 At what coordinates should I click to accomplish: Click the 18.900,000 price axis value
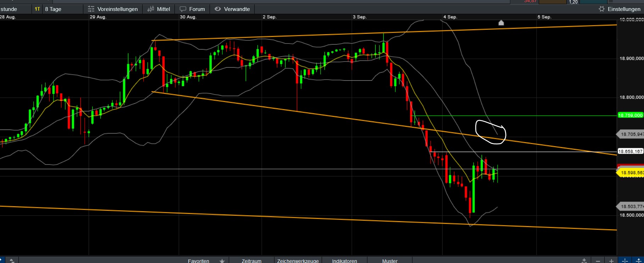coord(631,58)
